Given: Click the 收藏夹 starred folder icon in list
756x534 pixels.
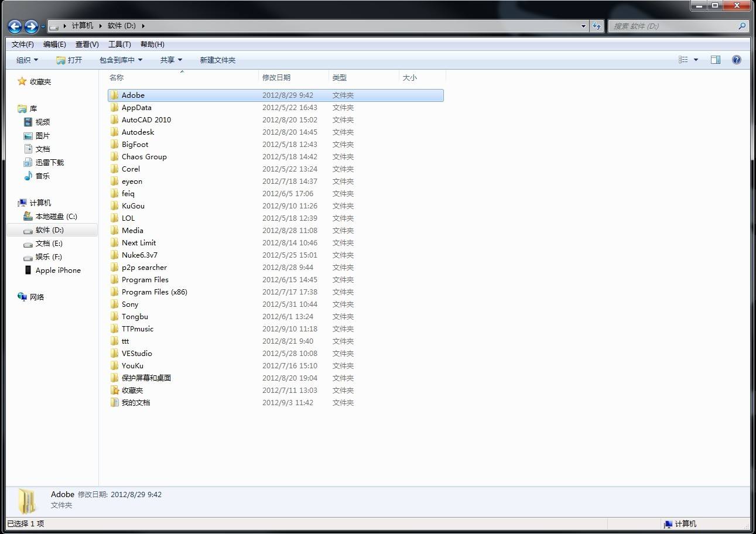Looking at the screenshot, I should [115, 391].
